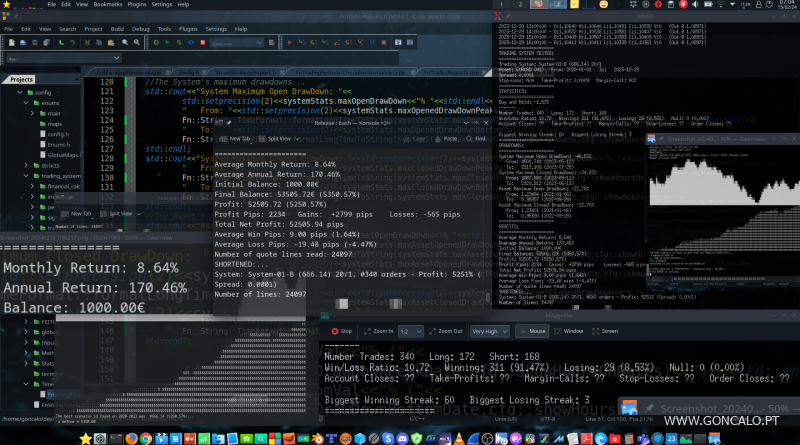Select config.h file in the Projects tree
The image size is (800, 445).
click(x=58, y=133)
